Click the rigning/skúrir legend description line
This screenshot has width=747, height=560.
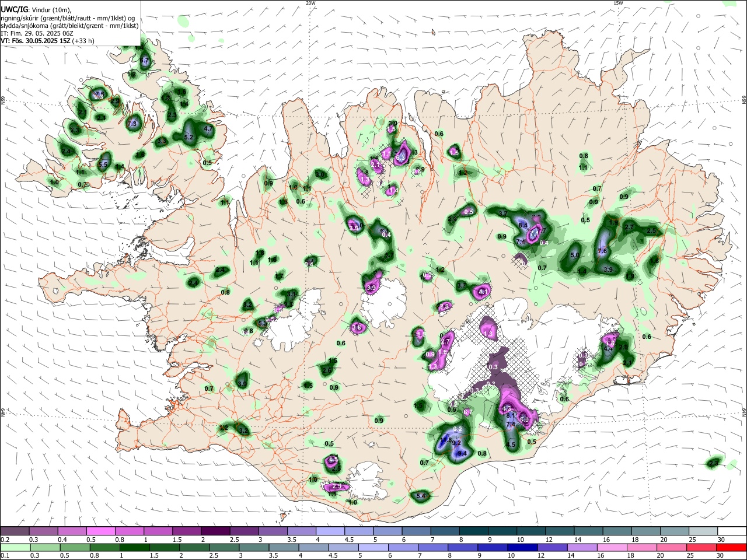(68, 17)
